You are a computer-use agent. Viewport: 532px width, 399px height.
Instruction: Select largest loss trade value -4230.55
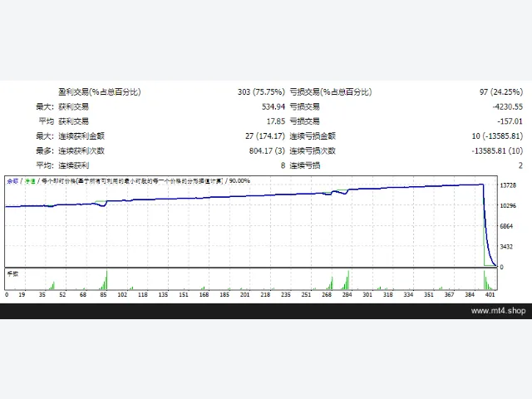(x=508, y=106)
